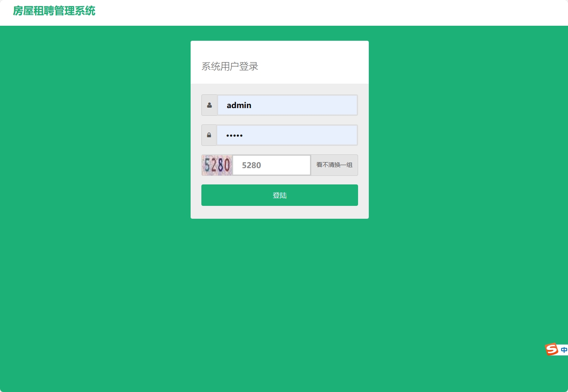The image size is (568, 392).
Task: Click the dotted password placeholder characters
Action: click(234, 135)
